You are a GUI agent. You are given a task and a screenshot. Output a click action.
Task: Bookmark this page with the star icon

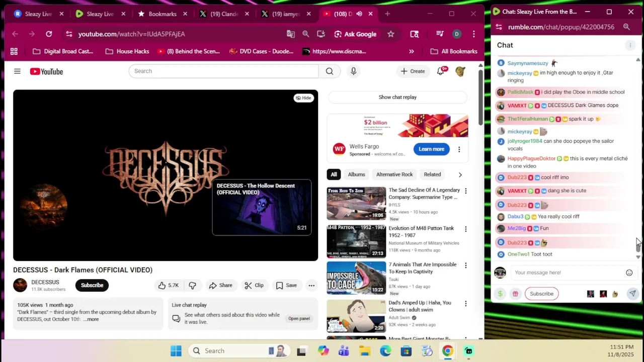[391, 34]
